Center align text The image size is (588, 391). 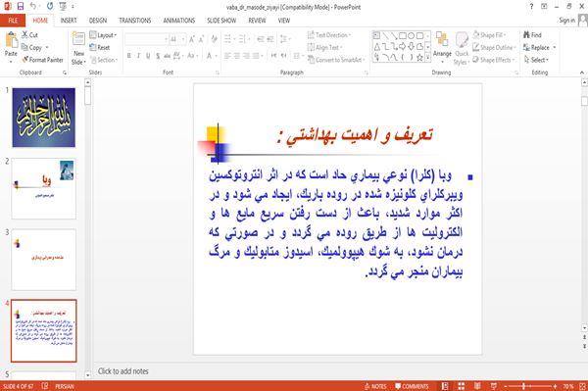[236, 56]
